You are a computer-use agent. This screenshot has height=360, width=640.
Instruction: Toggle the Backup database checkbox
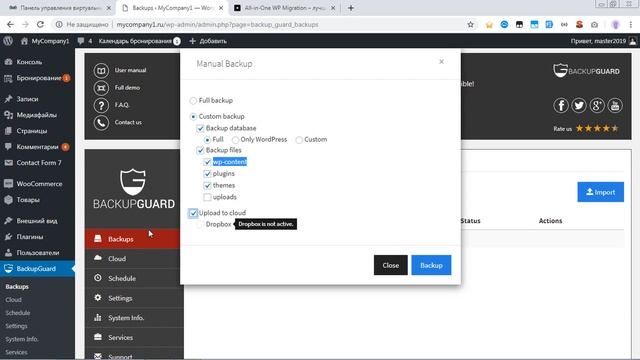200,128
